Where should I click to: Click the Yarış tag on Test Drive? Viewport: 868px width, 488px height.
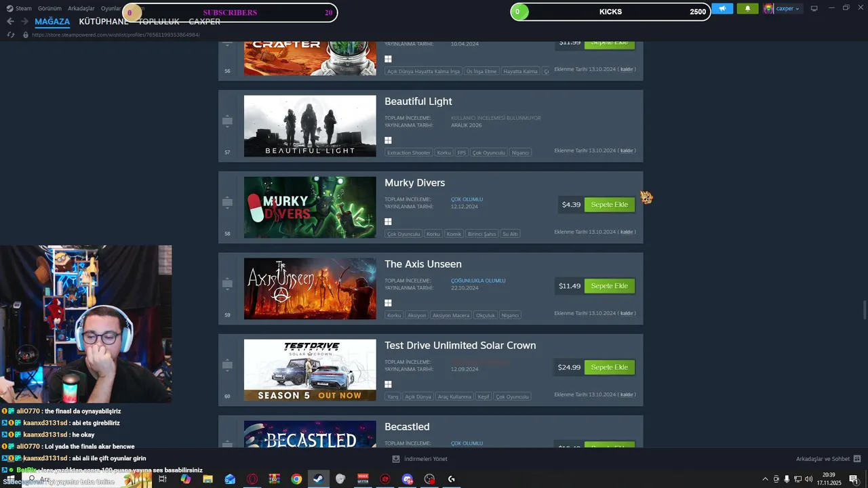[x=393, y=396]
